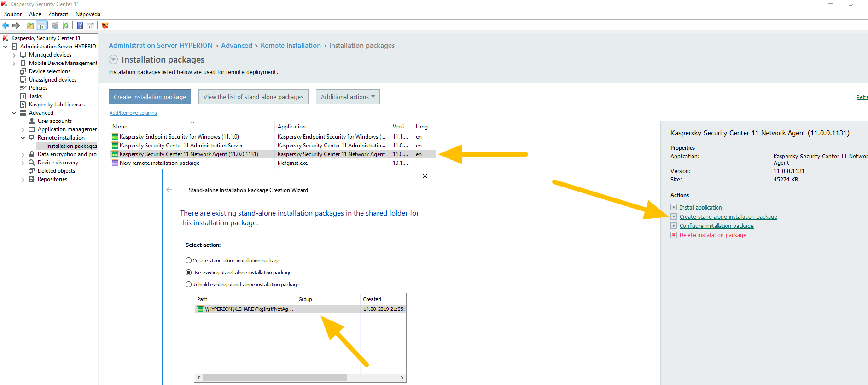Click the path list scrollbar right arrow
This screenshot has height=385, width=868.
tap(402, 378)
